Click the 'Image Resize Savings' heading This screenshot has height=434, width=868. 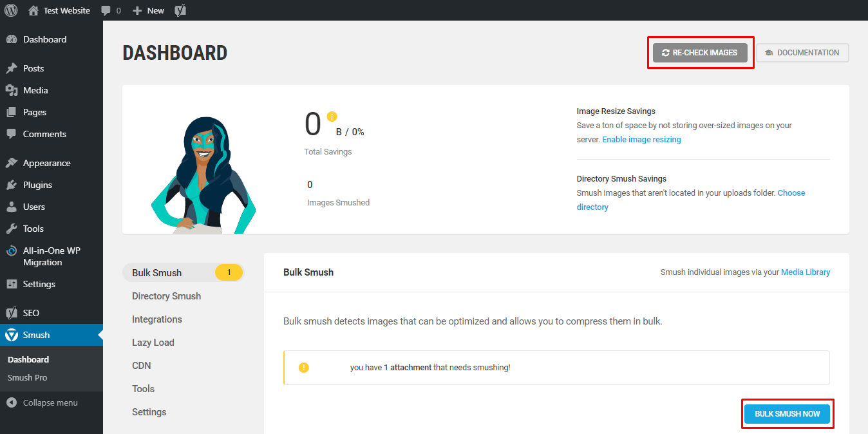pos(616,111)
